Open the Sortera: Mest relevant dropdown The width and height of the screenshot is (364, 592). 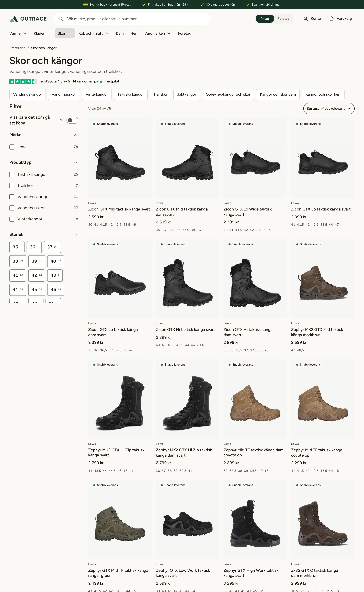pyautogui.click(x=329, y=108)
